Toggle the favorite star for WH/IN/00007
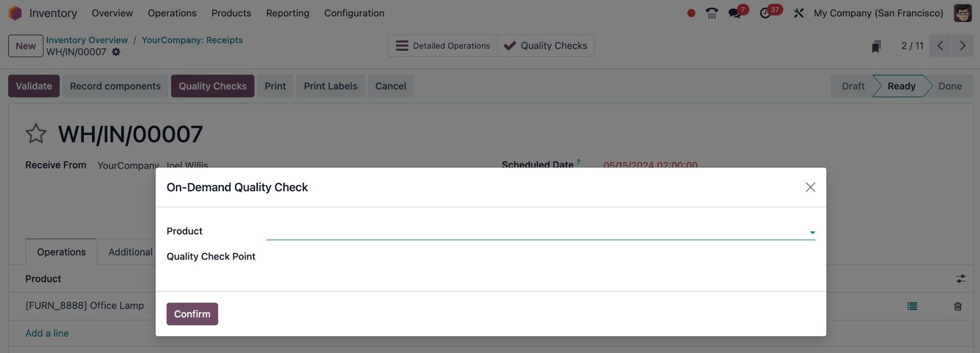 [36, 134]
